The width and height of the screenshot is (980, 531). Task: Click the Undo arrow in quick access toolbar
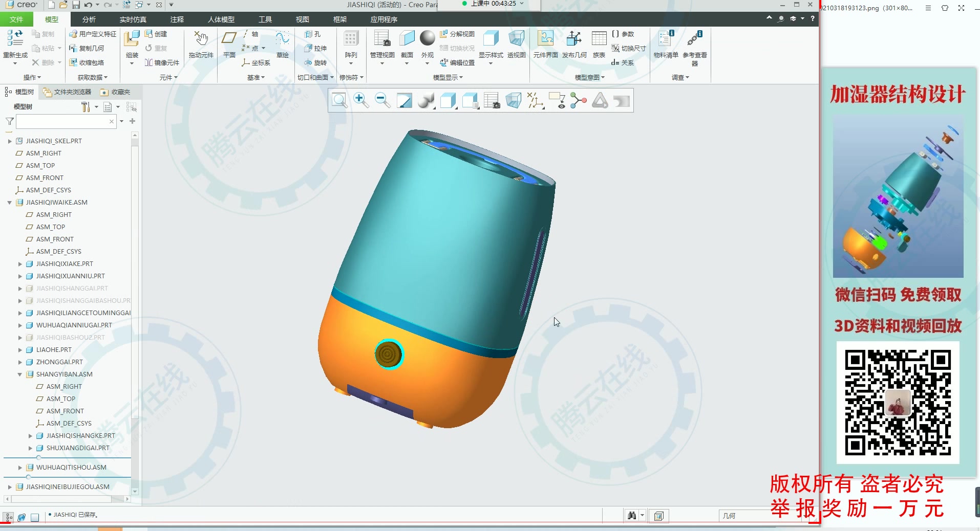(88, 5)
